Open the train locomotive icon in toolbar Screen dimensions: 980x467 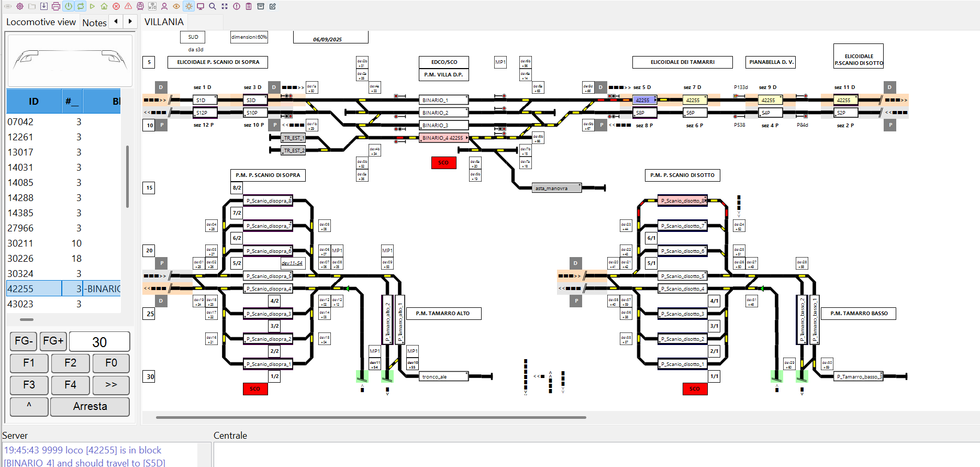[140, 6]
